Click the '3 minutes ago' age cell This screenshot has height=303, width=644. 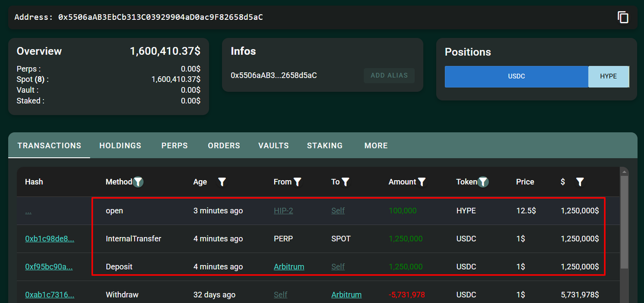pos(218,211)
